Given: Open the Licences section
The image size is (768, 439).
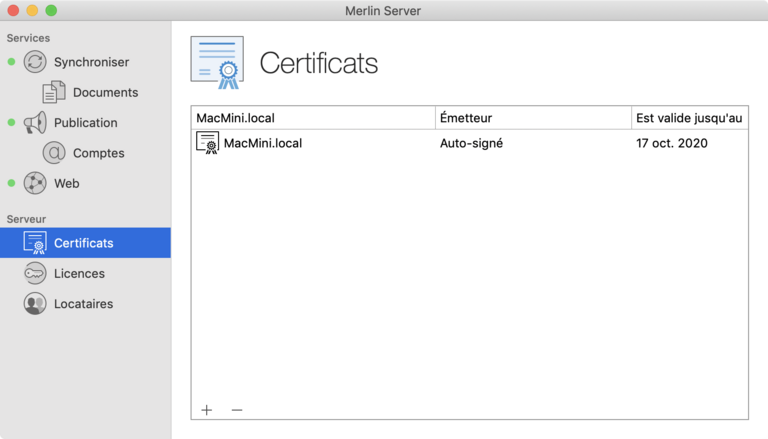Looking at the screenshot, I should (x=79, y=274).
